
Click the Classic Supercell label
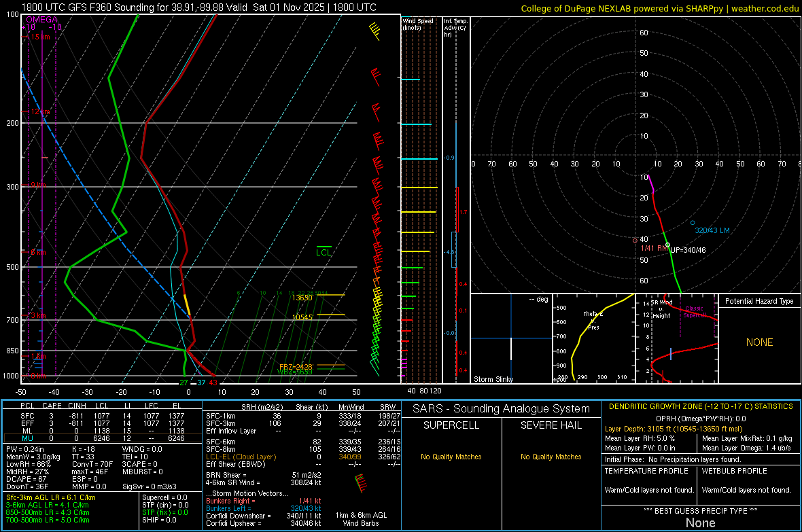[x=694, y=312]
